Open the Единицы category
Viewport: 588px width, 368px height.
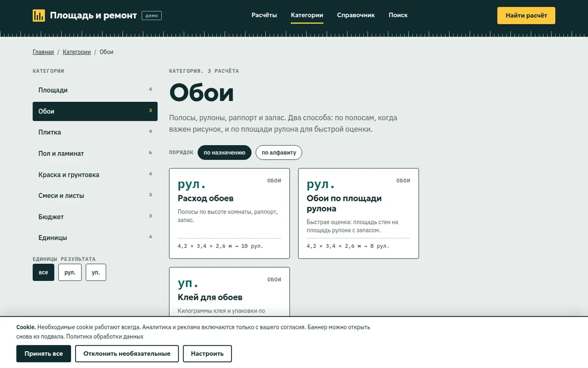tap(95, 238)
